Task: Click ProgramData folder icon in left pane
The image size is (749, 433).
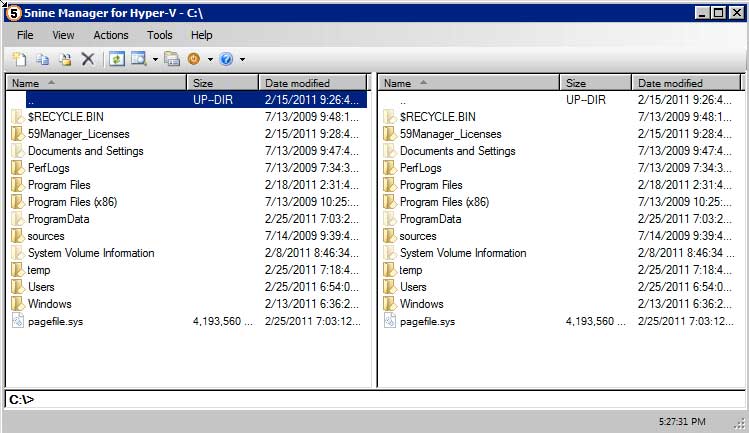Action: [17, 219]
